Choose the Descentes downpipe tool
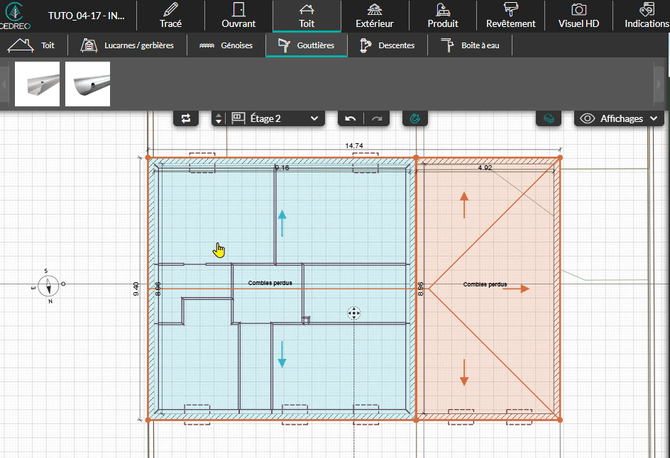This screenshot has height=458, width=670. coord(390,46)
